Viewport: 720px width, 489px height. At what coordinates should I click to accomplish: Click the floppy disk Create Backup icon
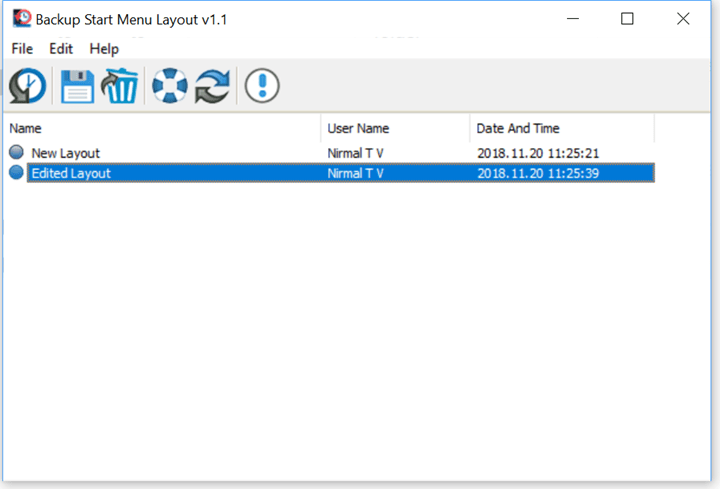[77, 86]
